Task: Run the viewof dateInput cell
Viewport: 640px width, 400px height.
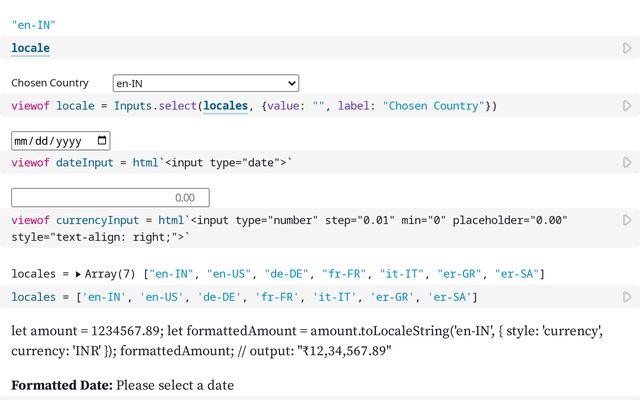Action: (627, 162)
